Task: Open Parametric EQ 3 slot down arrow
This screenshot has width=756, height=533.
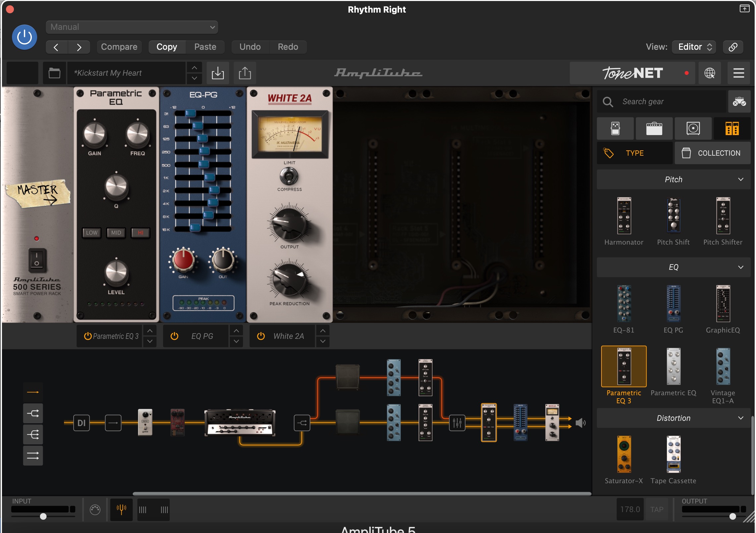Action: tap(150, 342)
